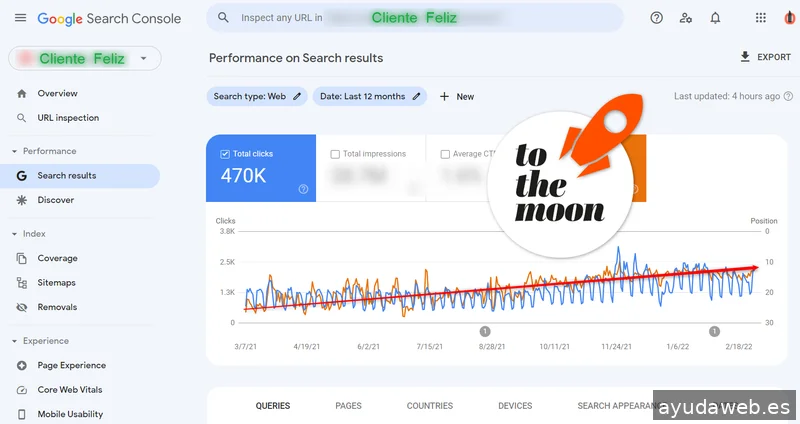The image size is (800, 424).
Task: Click the 8/28/21 annotation marker on chart
Action: (485, 331)
